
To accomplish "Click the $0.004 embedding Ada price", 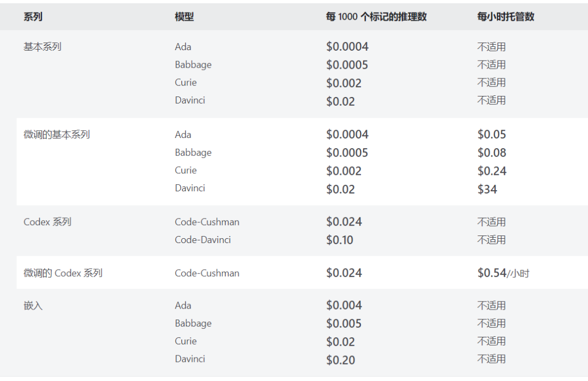I will point(344,306).
